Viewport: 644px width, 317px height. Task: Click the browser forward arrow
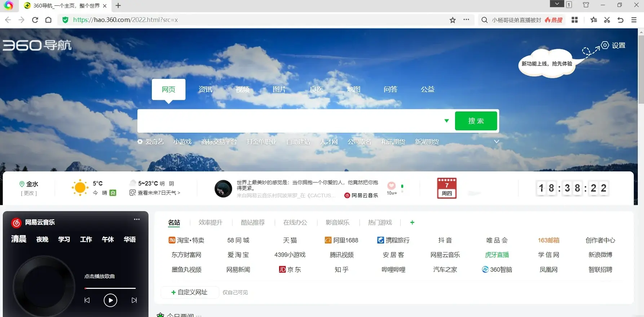(x=21, y=20)
